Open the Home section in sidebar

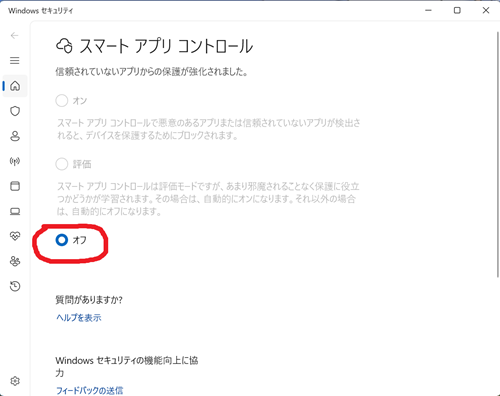pos(15,86)
